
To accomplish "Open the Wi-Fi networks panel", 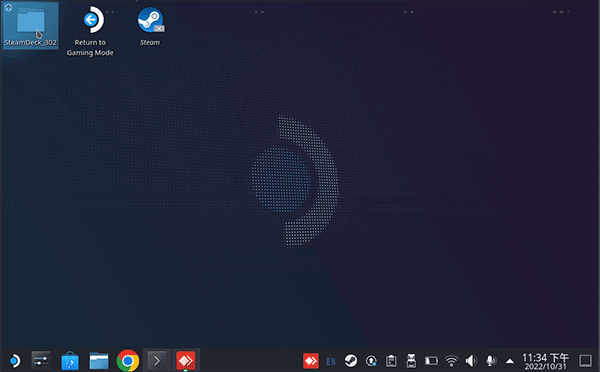I will [451, 361].
